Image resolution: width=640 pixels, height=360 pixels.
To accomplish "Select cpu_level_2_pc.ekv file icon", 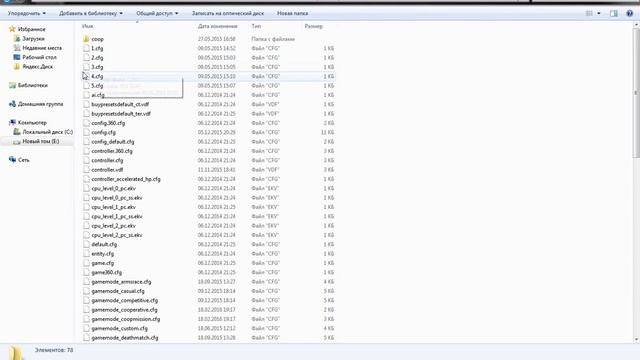I will click(x=86, y=226).
